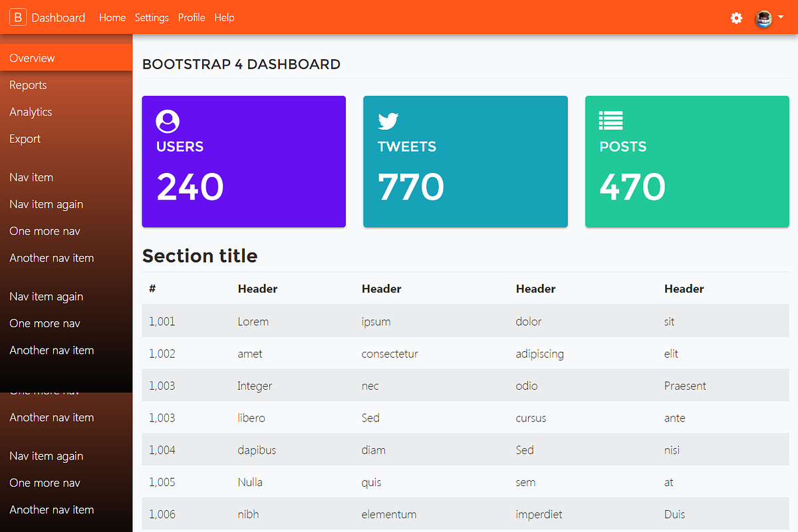Select table cell 'nibh'
Screen dimensions: 798x532
248,514
